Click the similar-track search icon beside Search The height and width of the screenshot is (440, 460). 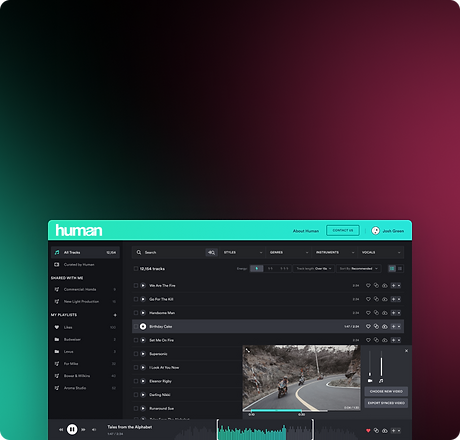pyautogui.click(x=211, y=252)
